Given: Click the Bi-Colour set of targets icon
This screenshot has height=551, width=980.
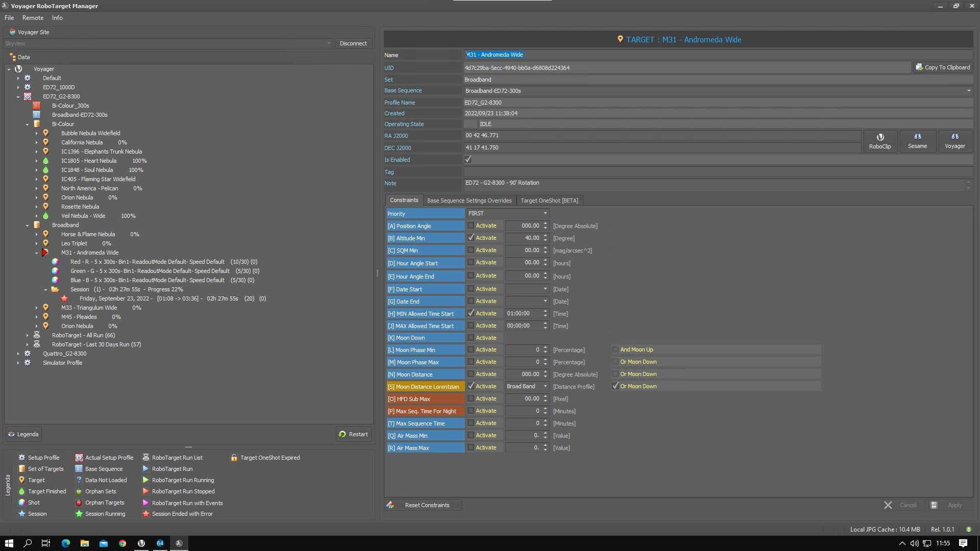Looking at the screenshot, I should [x=36, y=124].
